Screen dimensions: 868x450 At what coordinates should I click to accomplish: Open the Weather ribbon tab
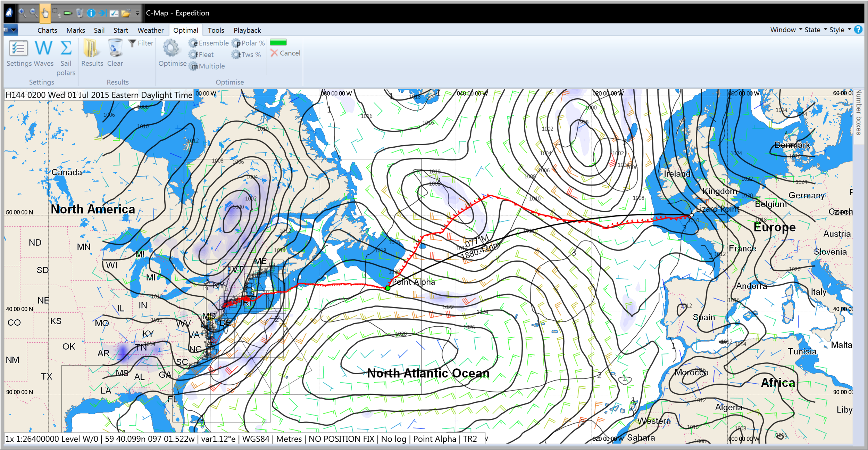pos(150,30)
